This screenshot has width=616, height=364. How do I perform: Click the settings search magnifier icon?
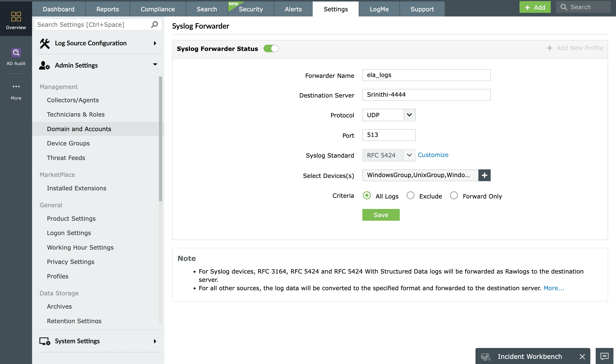154,25
